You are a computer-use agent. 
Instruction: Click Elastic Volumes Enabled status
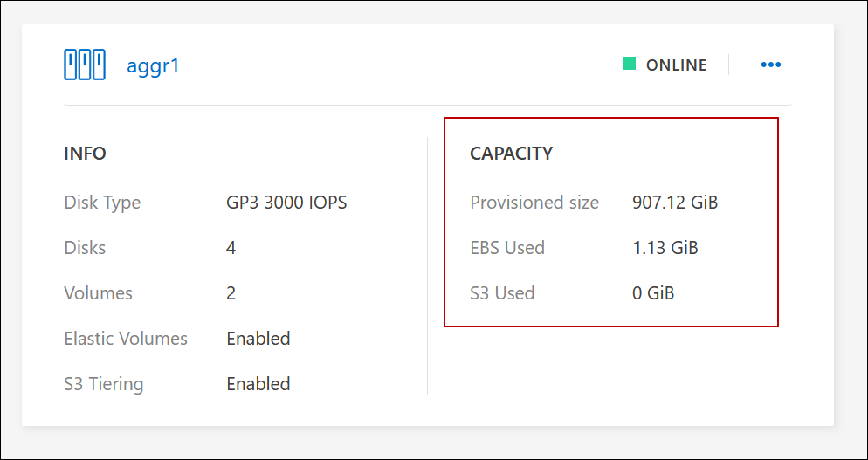[258, 339]
